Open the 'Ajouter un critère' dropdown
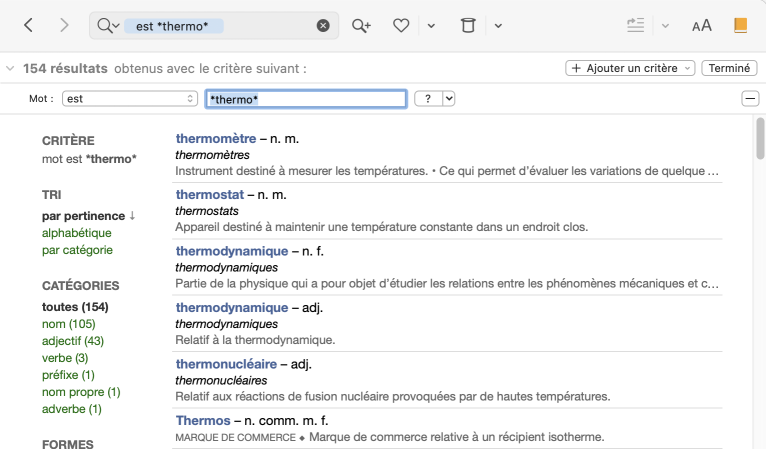 (630, 68)
